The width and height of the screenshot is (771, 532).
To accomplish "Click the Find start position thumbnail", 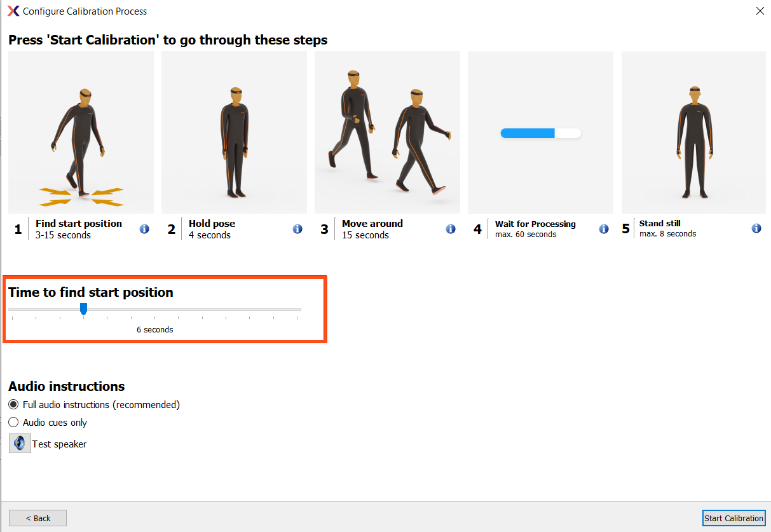I will [81, 132].
